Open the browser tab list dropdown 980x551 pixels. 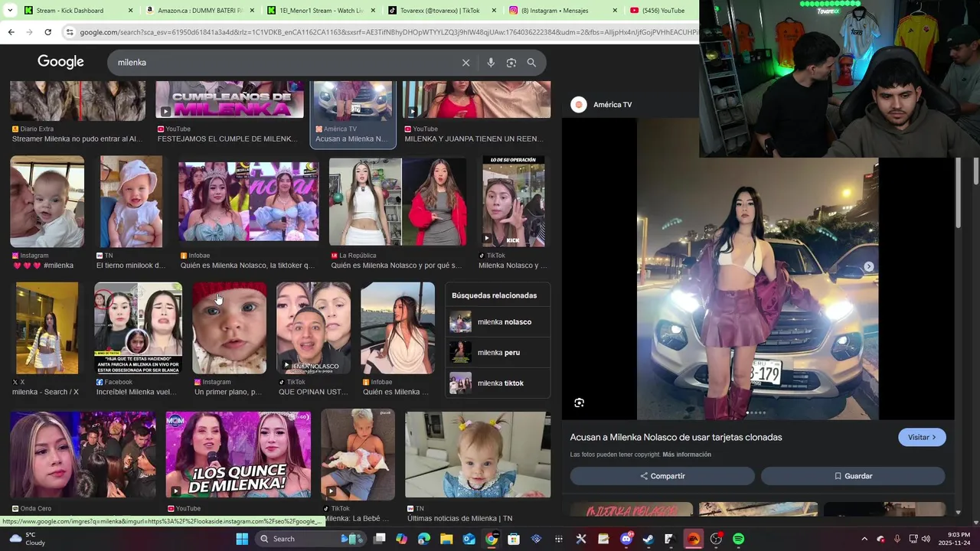click(x=10, y=11)
